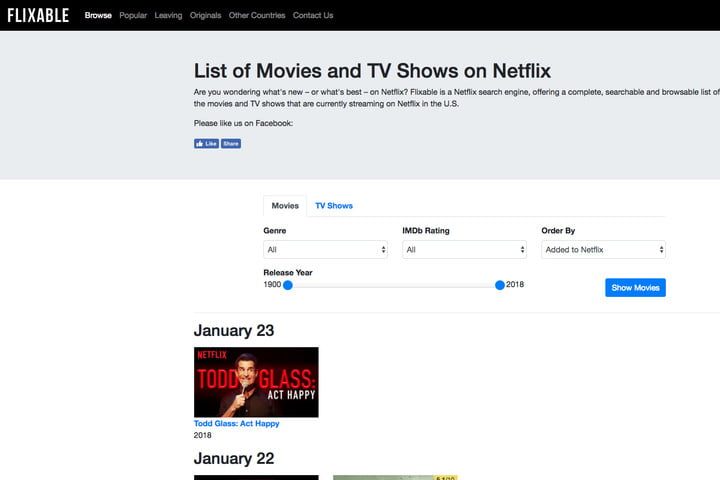Expand the Genre dropdown
This screenshot has height=480, width=720.
325,249
